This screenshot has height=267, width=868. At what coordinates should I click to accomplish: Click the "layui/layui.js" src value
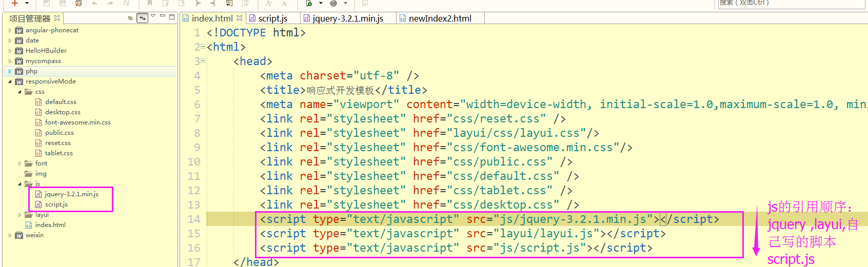pyautogui.click(x=546, y=234)
